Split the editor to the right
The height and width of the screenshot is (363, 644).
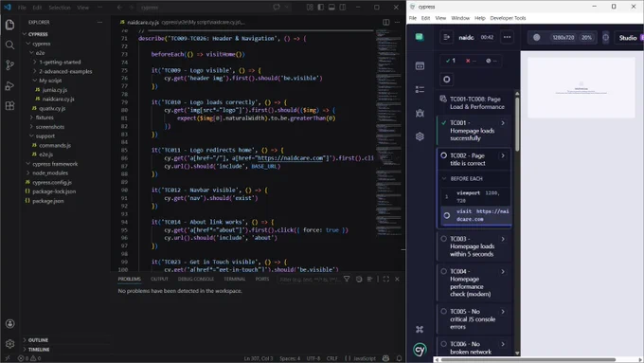(386, 22)
